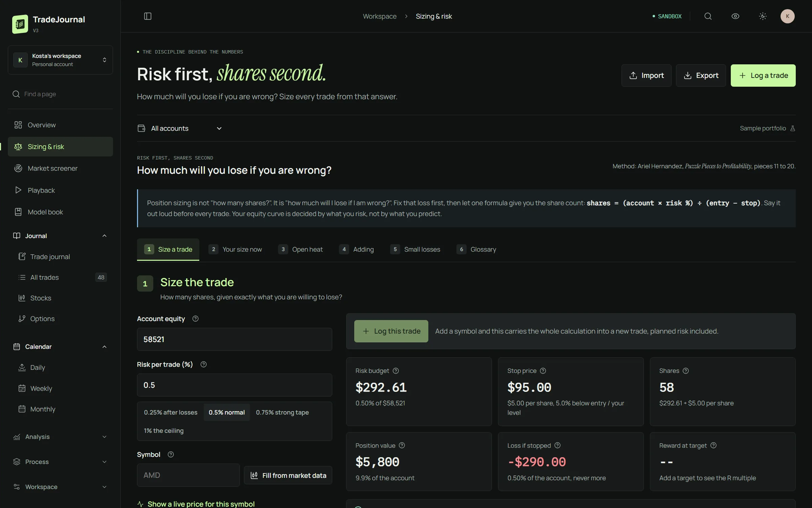Viewport: 812px width, 508px height.
Task: Open Weekly calendar view
Action: click(x=63, y=388)
